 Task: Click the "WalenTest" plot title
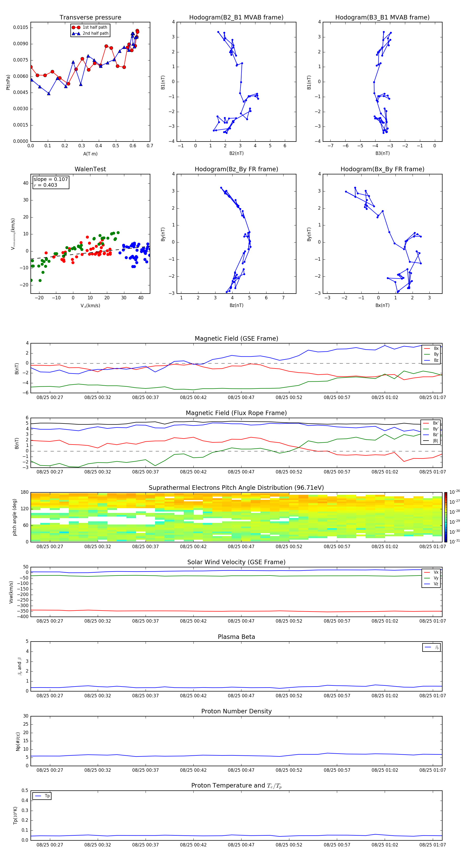point(90,169)
